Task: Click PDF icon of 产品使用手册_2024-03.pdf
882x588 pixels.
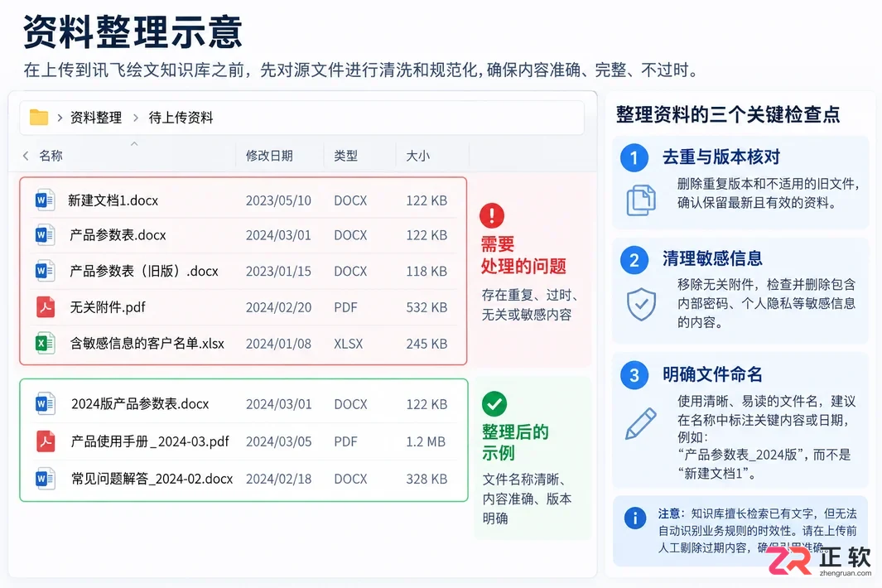Action: tap(46, 441)
